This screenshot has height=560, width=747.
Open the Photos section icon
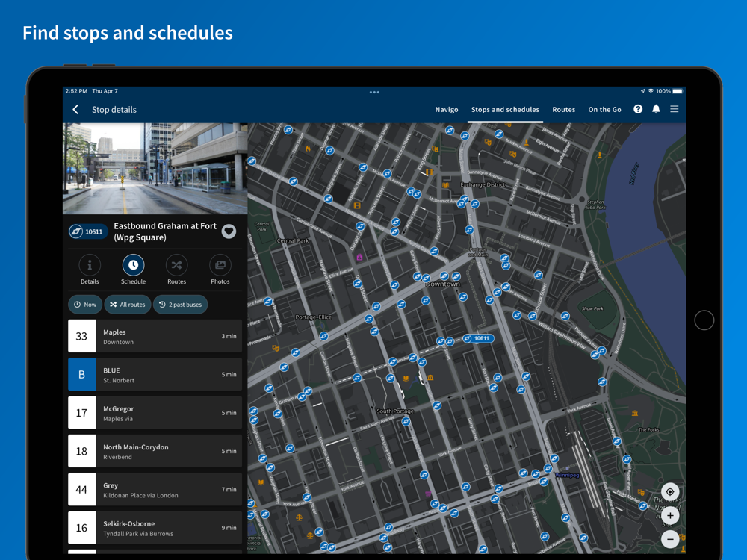(x=220, y=265)
